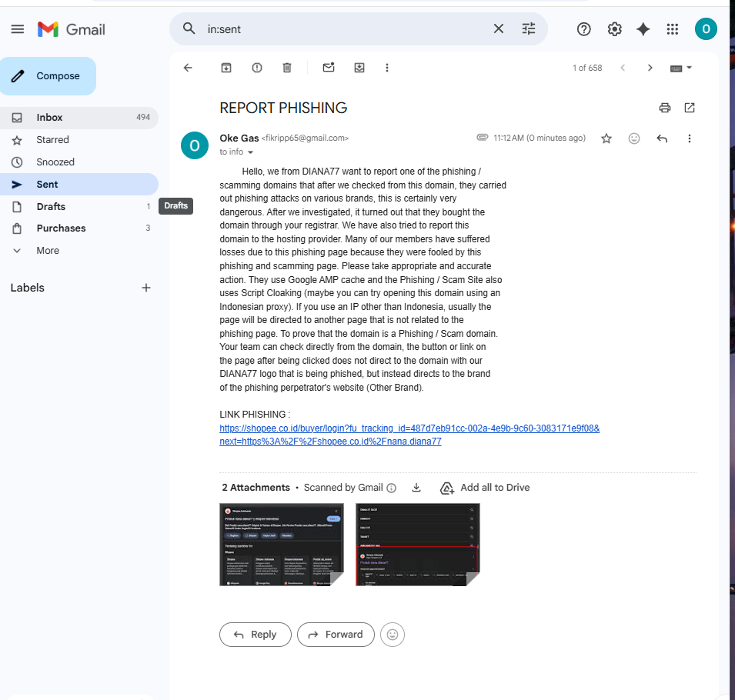Open the shopee.co.id phishing link
The image size is (735, 700).
pyautogui.click(x=409, y=435)
